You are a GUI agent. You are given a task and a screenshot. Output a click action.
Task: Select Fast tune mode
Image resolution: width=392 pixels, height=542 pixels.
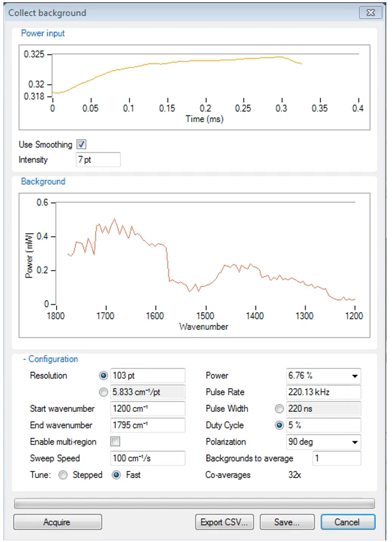(116, 475)
